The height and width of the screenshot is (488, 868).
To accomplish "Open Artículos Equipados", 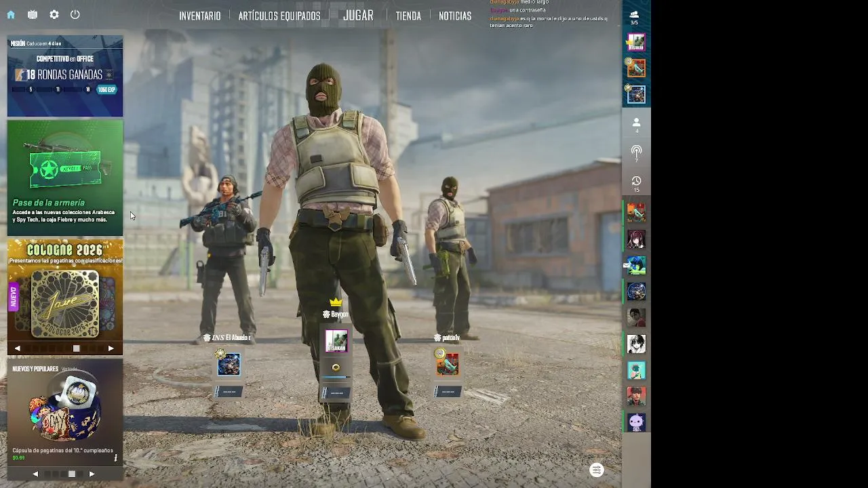I will (x=279, y=16).
